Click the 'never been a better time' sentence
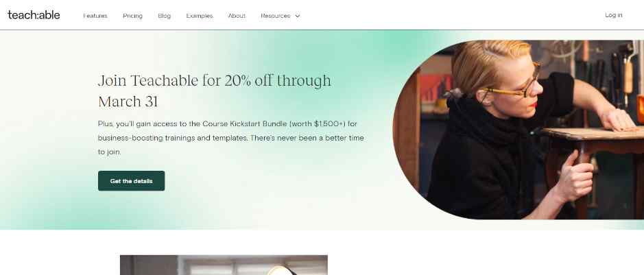This screenshot has width=644, height=275. point(307,138)
